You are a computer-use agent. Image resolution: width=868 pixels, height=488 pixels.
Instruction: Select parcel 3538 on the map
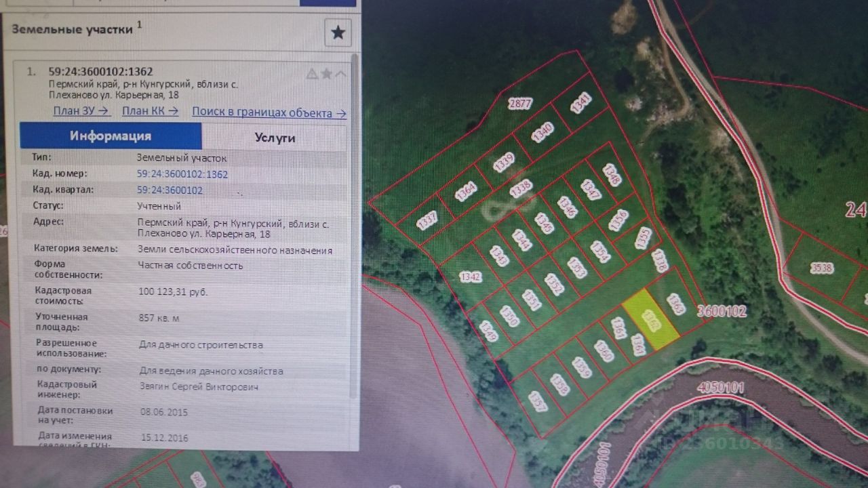coord(821,268)
